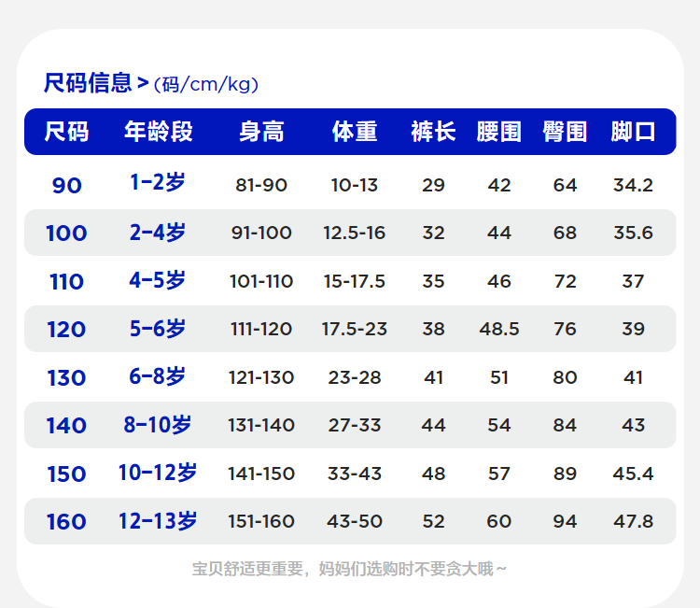The height and width of the screenshot is (608, 700).
Task: Click the 4-5岁 age range
Action: click(x=158, y=280)
